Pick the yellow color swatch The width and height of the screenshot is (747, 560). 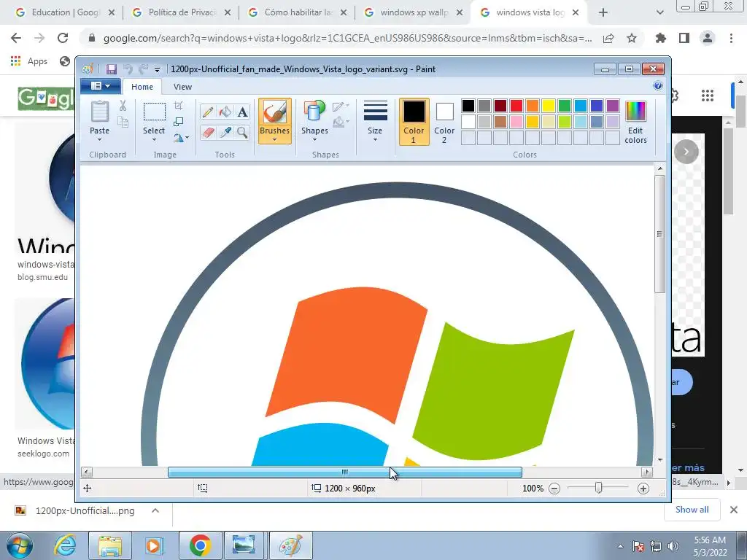[549, 105]
